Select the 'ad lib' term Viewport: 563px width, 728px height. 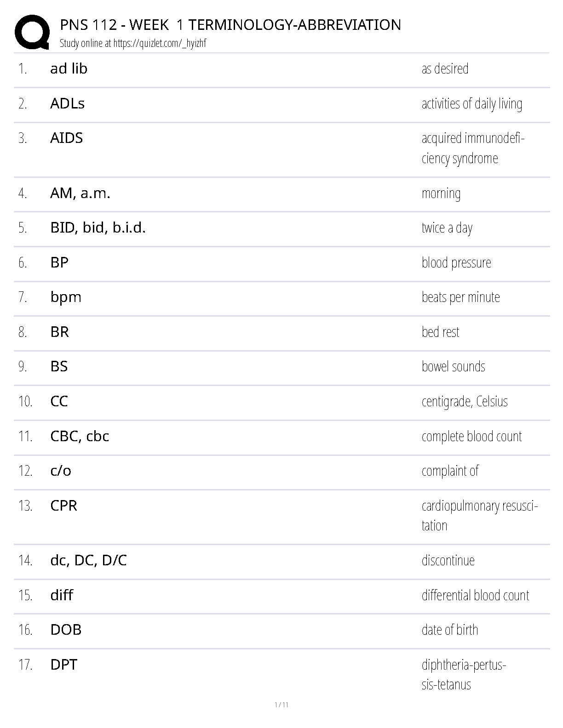69,68
